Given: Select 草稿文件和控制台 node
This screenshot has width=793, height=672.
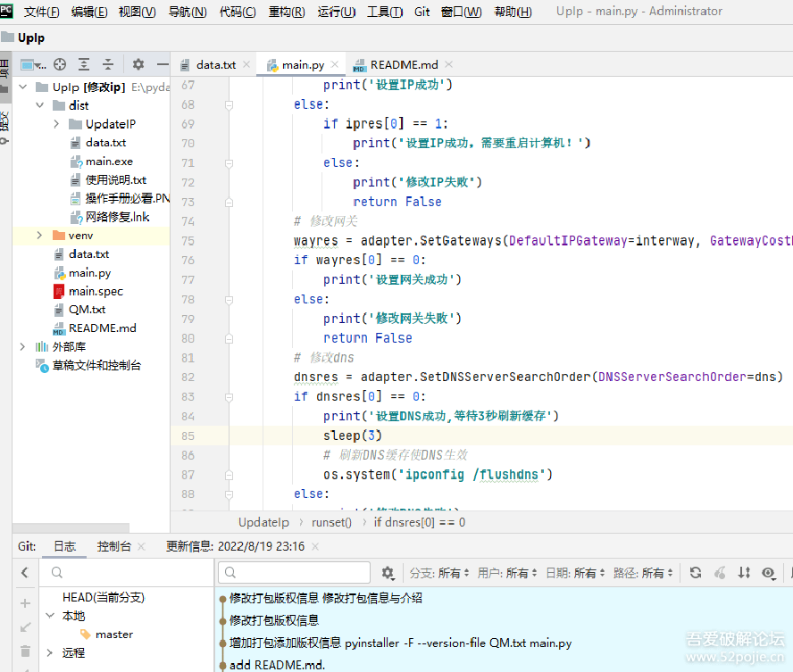Looking at the screenshot, I should (x=96, y=365).
